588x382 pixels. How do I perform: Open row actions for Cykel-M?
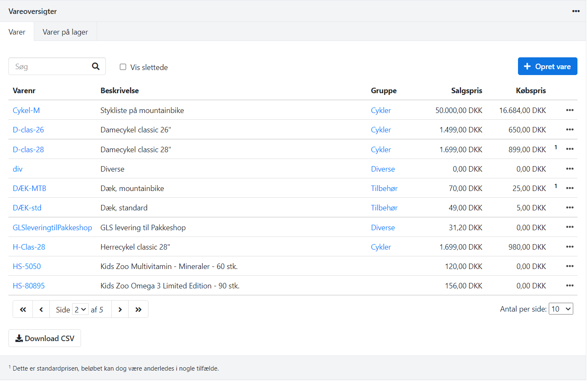(x=570, y=110)
